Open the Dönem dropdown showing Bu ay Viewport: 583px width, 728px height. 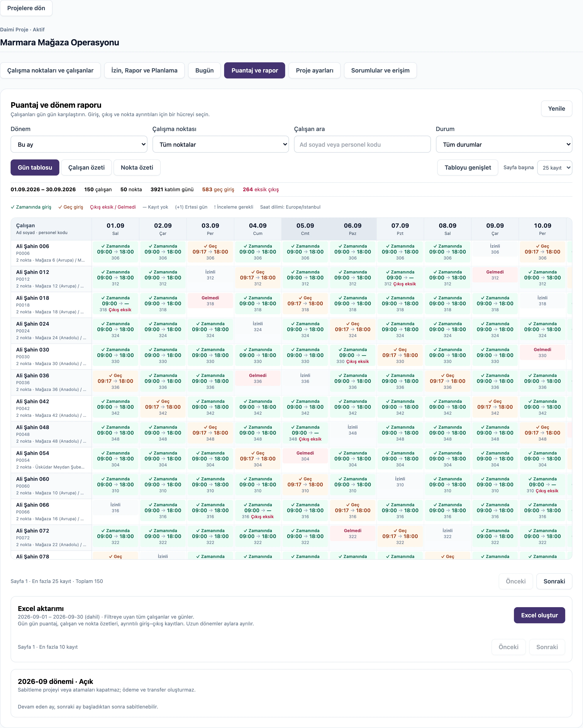[79, 144]
